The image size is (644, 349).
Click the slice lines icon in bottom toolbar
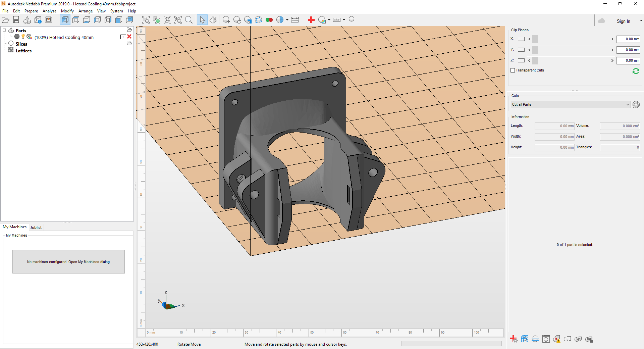[x=535, y=339]
